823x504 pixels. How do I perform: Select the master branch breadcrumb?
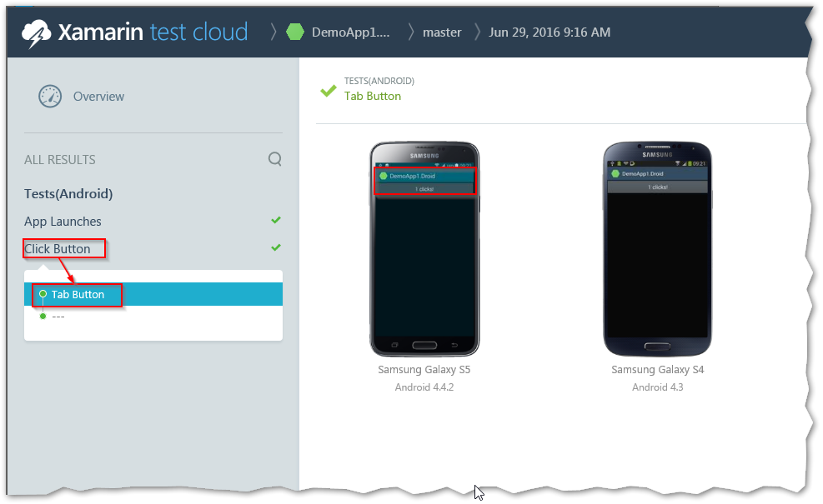[x=442, y=32]
